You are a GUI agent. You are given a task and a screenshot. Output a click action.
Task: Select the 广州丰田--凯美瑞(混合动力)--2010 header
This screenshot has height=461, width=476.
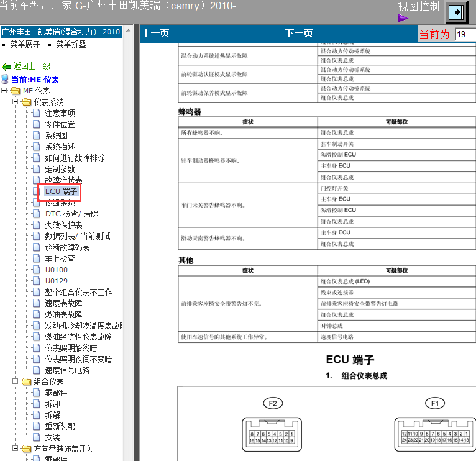point(62,32)
